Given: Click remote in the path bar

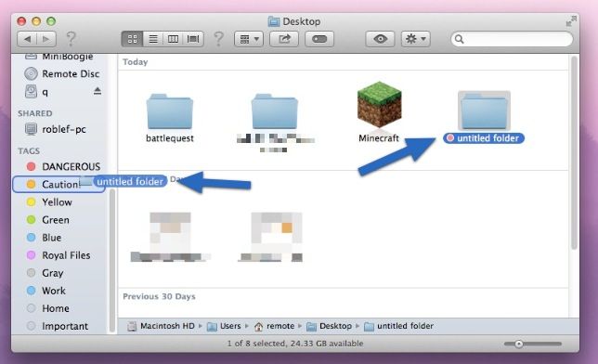Looking at the screenshot, I should click(274, 326).
